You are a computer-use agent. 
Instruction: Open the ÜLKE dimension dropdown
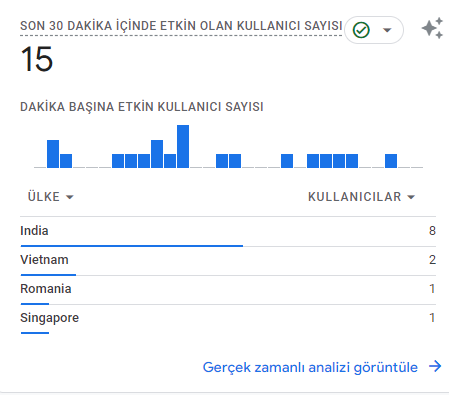[51, 197]
